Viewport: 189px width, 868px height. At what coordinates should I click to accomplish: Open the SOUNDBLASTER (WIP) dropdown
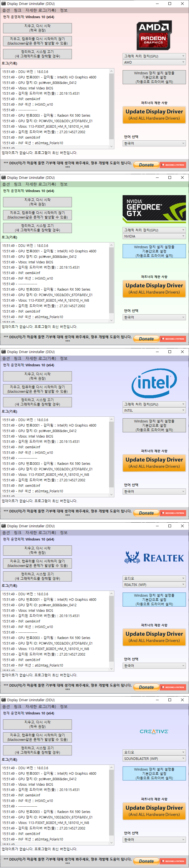coord(154,758)
